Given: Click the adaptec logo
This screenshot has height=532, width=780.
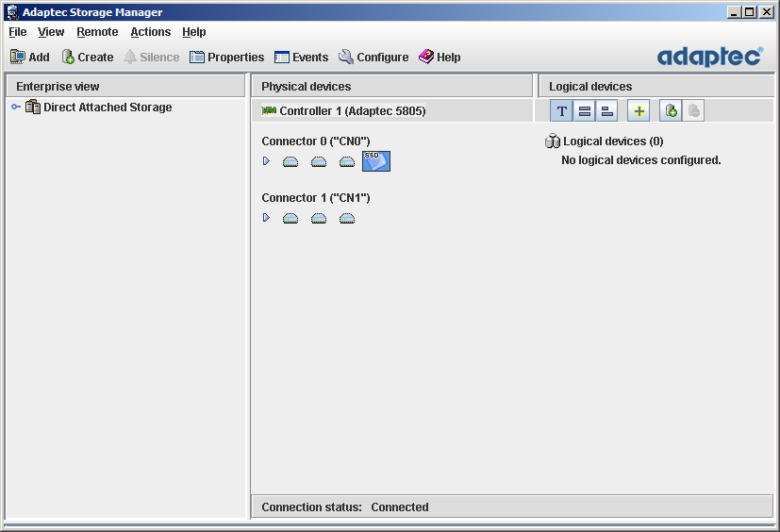Looking at the screenshot, I should pos(710,57).
